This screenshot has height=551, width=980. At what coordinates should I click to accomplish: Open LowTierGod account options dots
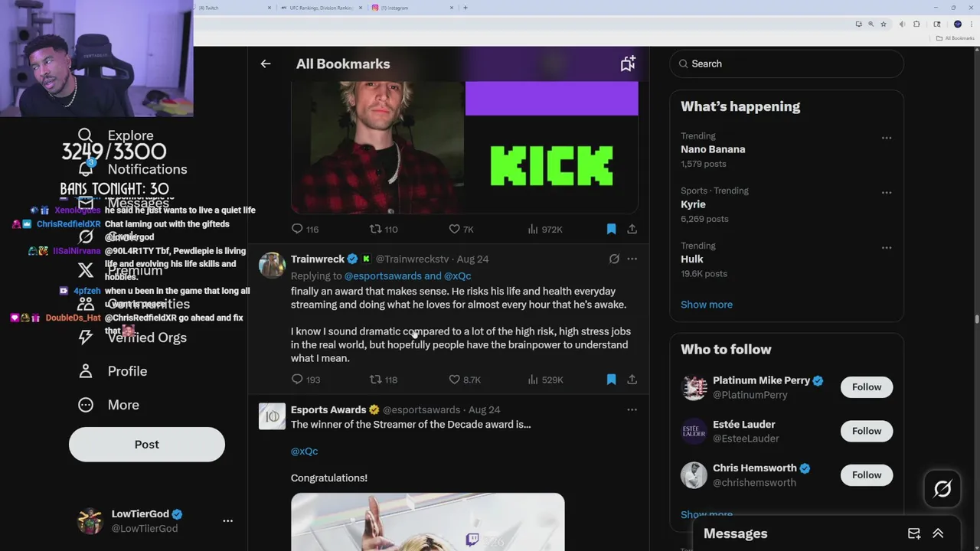[227, 520]
